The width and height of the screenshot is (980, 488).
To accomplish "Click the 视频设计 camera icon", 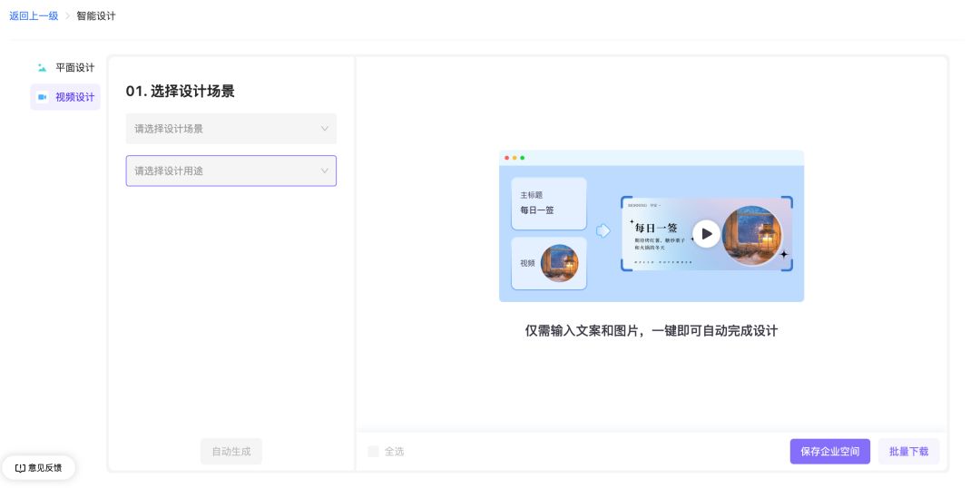I will [42, 97].
